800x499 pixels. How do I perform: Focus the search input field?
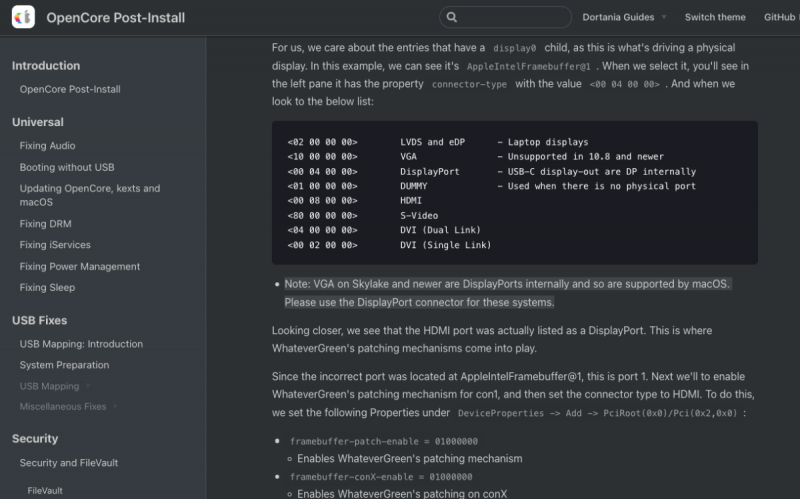tap(505, 17)
